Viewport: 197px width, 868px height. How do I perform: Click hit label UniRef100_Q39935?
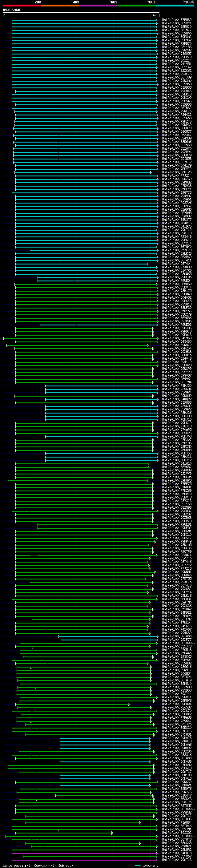pos(177,88)
